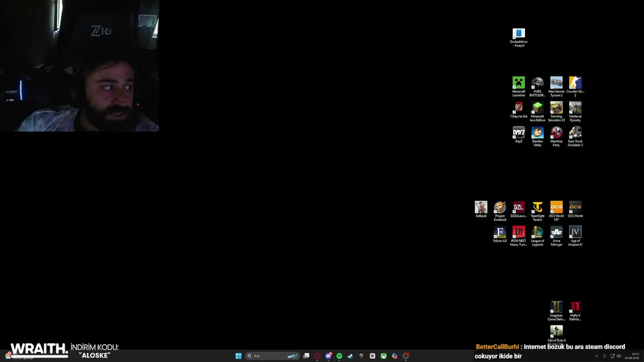
Task: Open the Opera GX browser from taskbar
Action: (x=317, y=356)
